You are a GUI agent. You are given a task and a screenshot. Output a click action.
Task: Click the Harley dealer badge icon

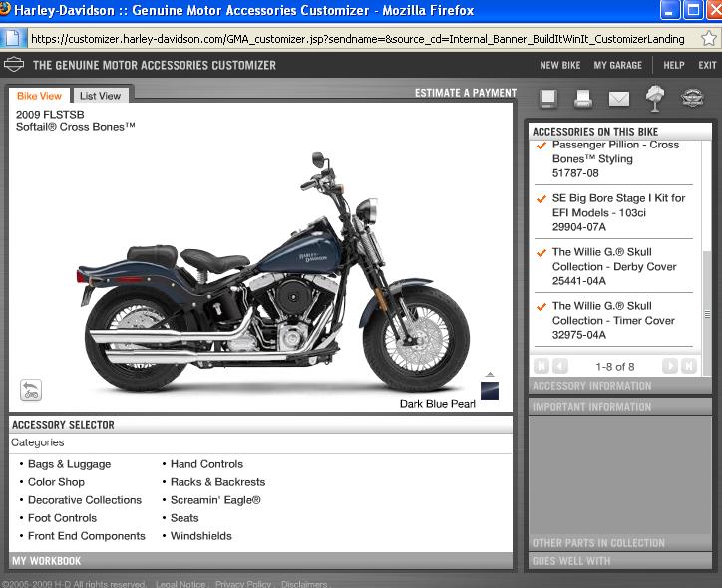click(692, 98)
